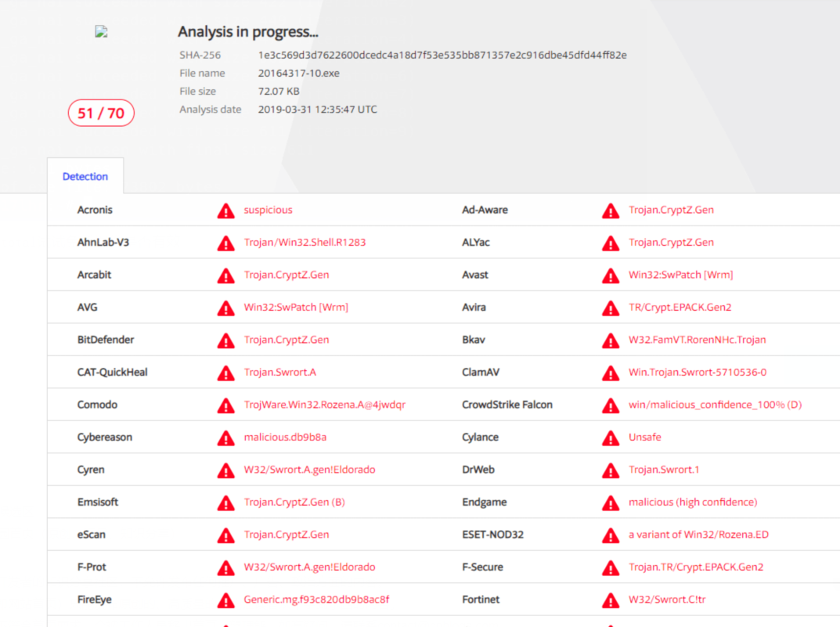Screen dimensions: 840x627
Task: Click the F-Secure alert triangle
Action: [611, 568]
